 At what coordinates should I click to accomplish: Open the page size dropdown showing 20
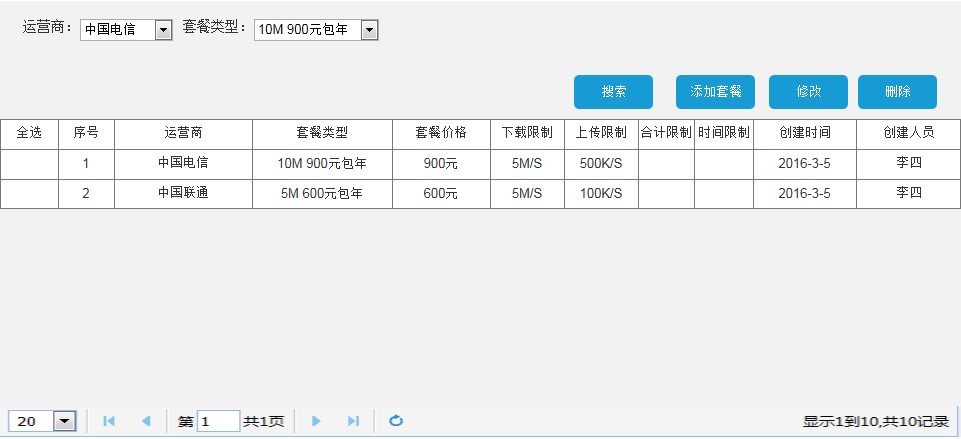click(x=42, y=421)
